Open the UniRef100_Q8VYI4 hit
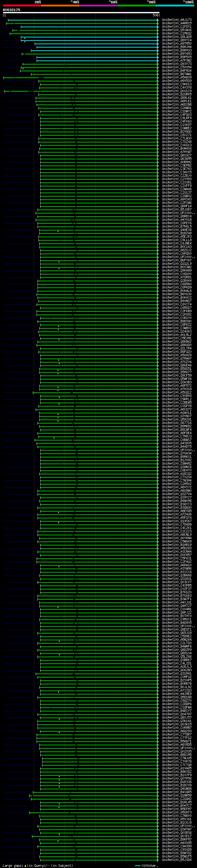Image resolution: width=197 pixels, height=868 pixels. (176, 40)
